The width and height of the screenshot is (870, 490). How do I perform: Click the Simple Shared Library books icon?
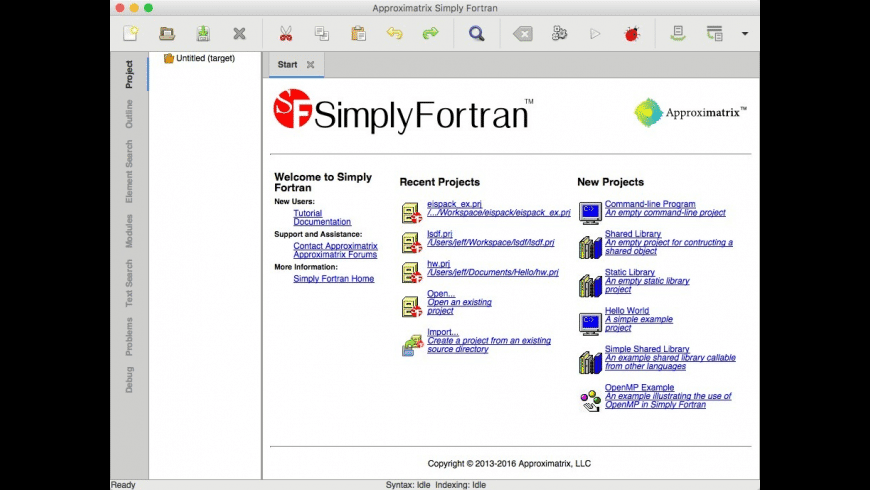[x=590, y=362]
